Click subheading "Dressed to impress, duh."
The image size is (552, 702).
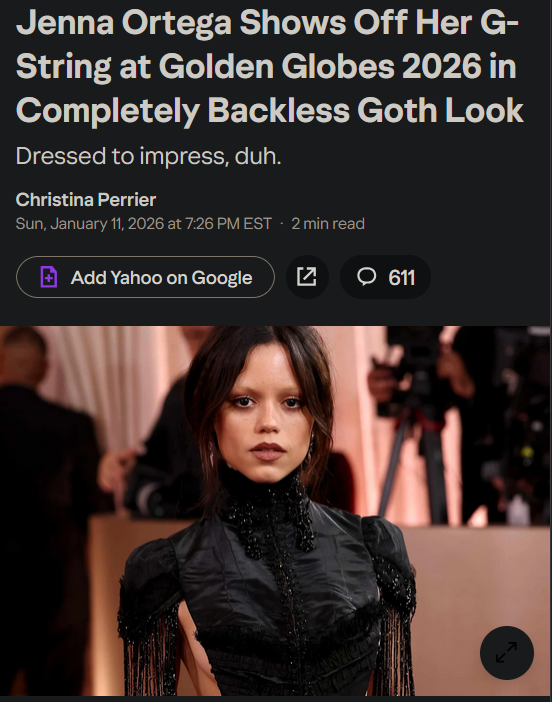pos(149,156)
